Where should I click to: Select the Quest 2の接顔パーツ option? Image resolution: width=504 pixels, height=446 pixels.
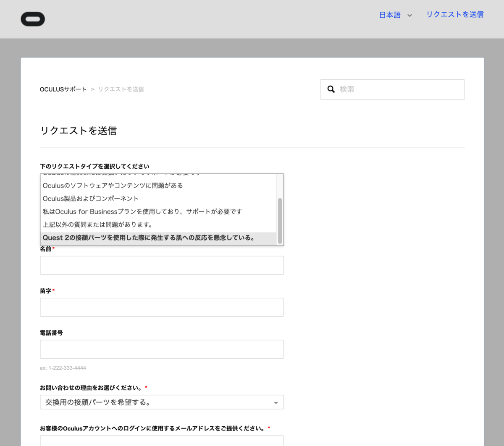tap(158, 238)
